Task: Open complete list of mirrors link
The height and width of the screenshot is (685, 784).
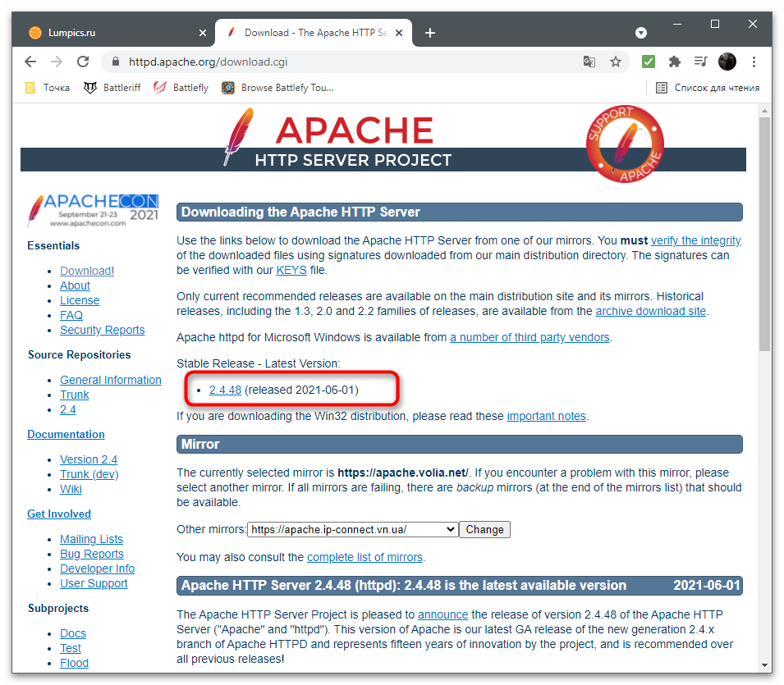Action: pos(364,557)
